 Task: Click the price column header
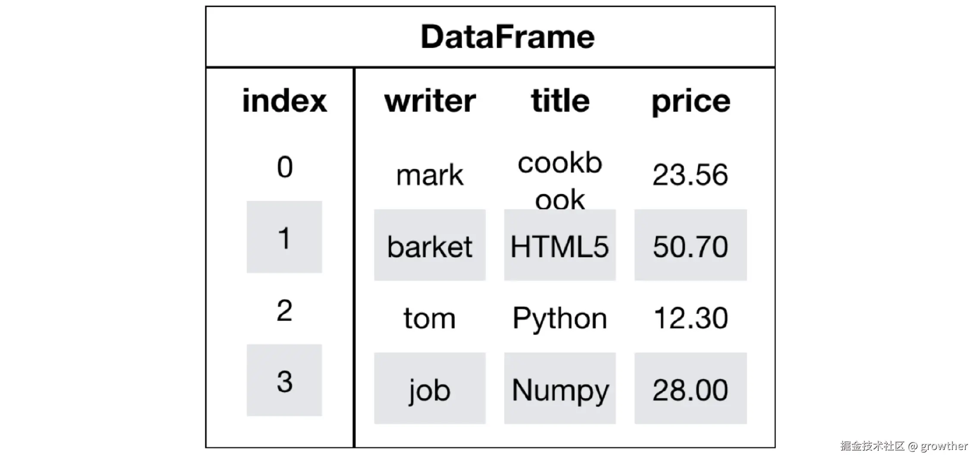(x=691, y=102)
